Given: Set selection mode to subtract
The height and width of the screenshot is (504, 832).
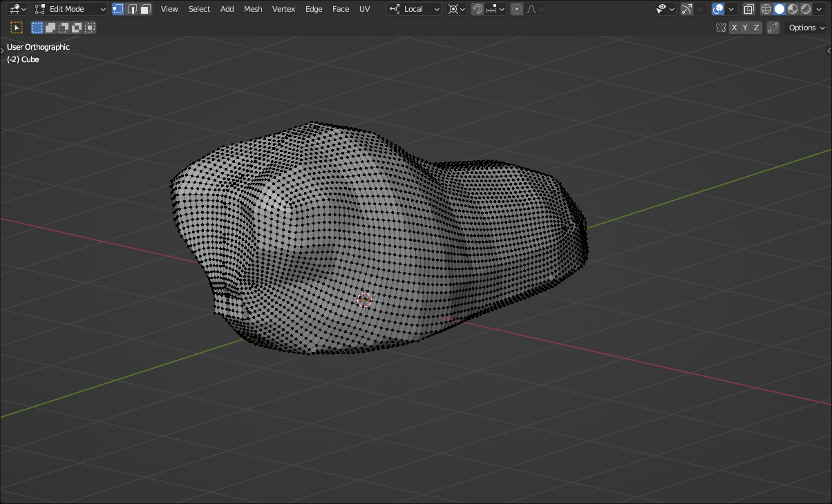Looking at the screenshot, I should (64, 28).
